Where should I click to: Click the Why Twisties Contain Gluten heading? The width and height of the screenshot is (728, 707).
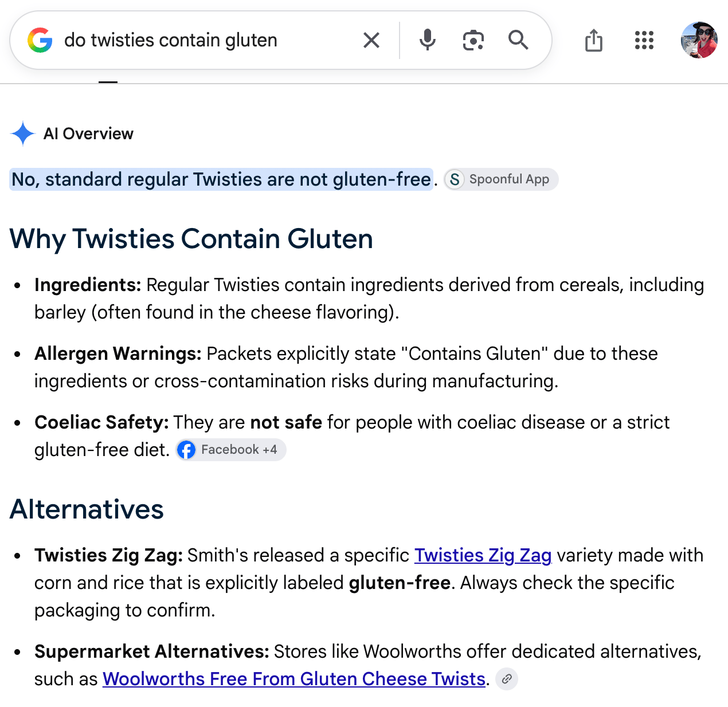click(191, 239)
